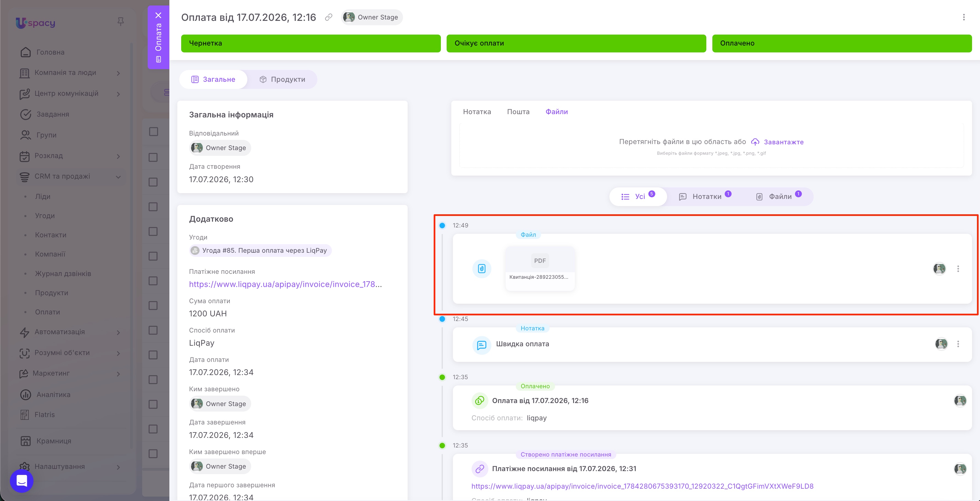Open Групи in sidebar

coord(46,135)
